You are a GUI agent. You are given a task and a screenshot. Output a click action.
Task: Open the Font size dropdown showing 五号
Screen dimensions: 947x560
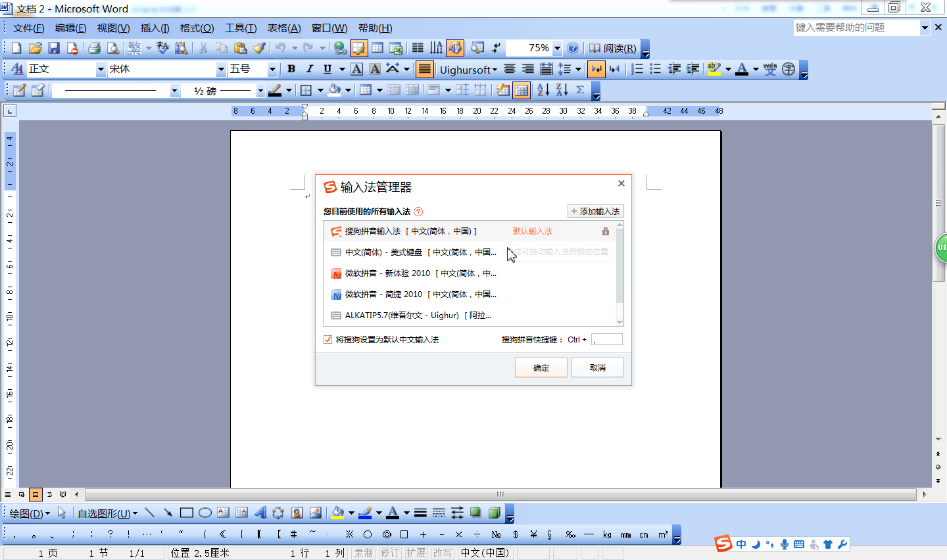coord(272,69)
